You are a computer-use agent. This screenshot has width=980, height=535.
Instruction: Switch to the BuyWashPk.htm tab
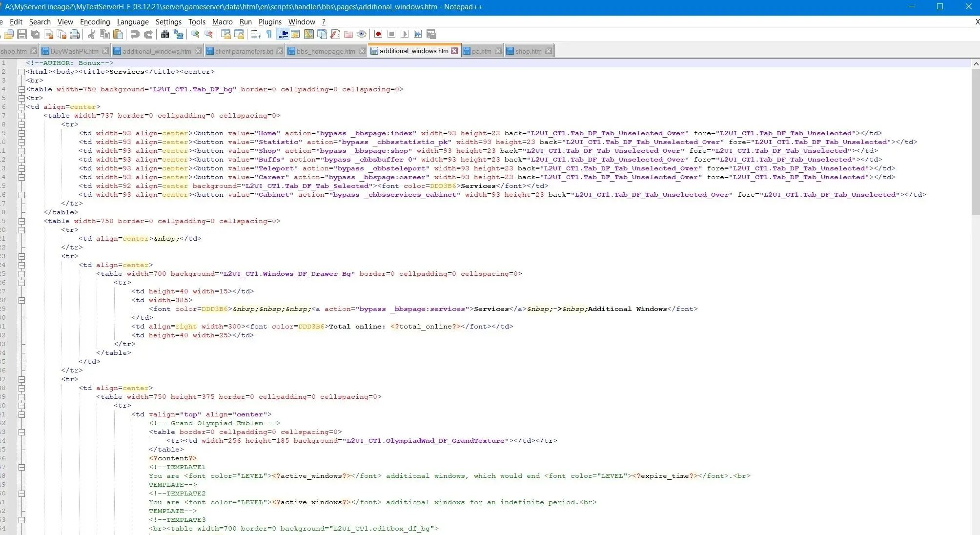74,51
